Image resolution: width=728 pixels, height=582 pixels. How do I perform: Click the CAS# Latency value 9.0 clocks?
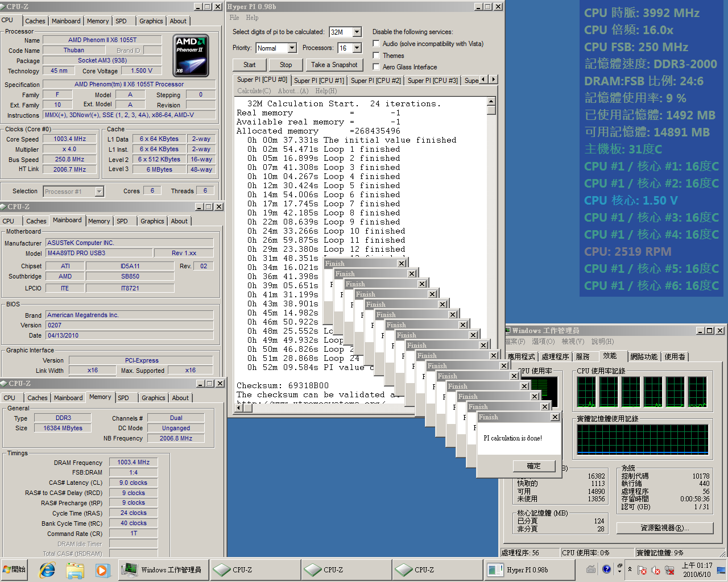click(x=133, y=483)
